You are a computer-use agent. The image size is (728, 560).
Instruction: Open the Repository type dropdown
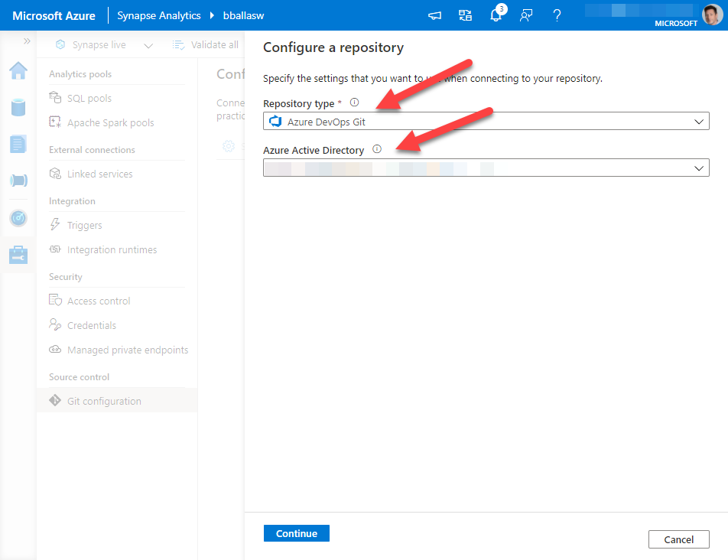coord(486,121)
